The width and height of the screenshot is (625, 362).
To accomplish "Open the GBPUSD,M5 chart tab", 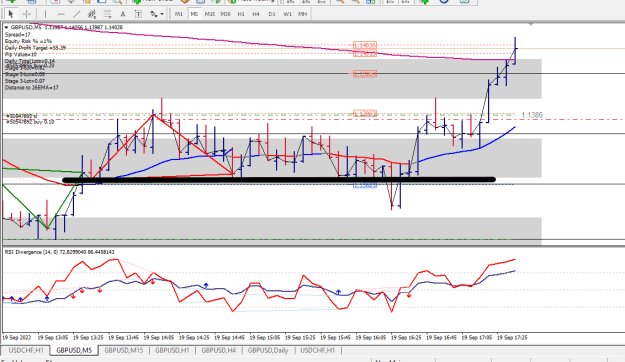I will click(x=74, y=350).
